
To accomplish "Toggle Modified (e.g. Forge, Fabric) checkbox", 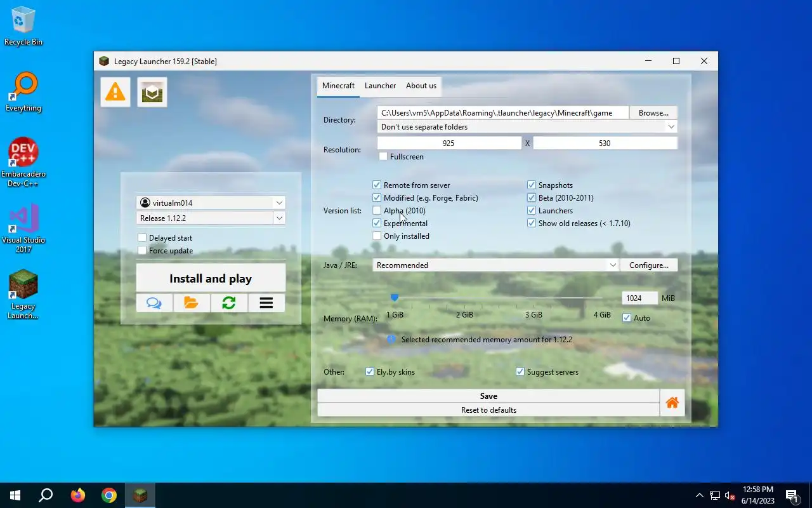I will pyautogui.click(x=377, y=197).
